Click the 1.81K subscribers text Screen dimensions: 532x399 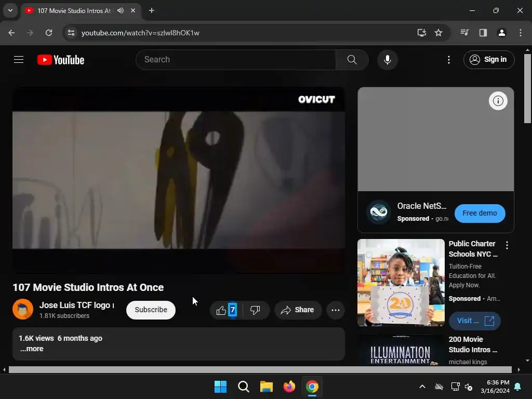tap(64, 315)
